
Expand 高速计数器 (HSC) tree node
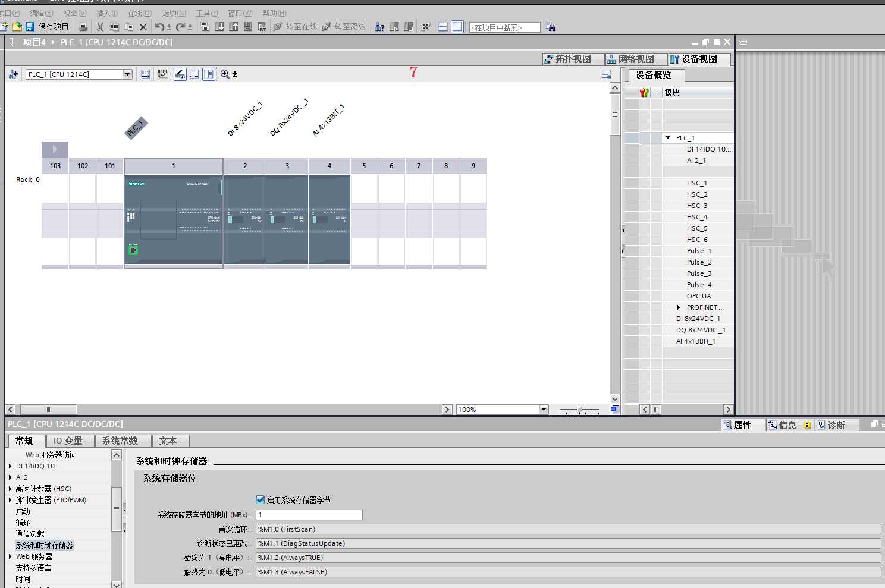(x=10, y=489)
